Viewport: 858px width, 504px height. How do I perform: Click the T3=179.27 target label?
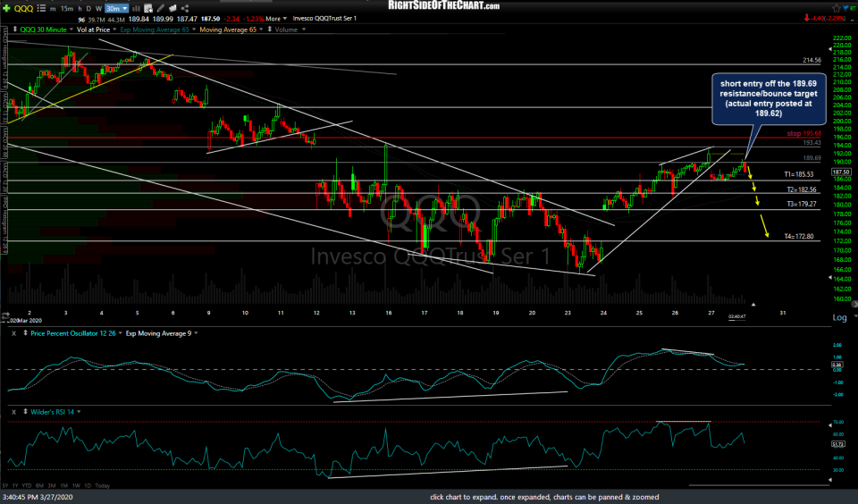[802, 204]
